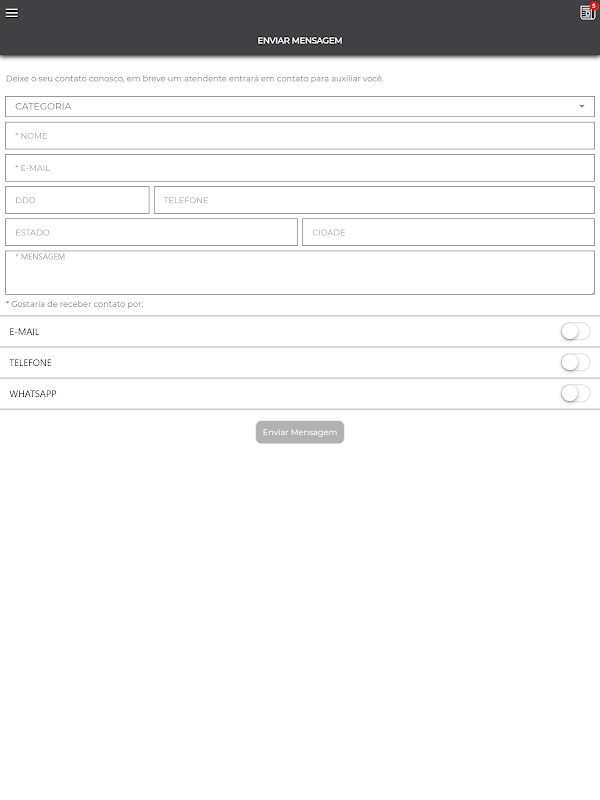Select the DDD area code field
Image resolution: width=600 pixels, height=800 pixels.
pyautogui.click(x=77, y=200)
